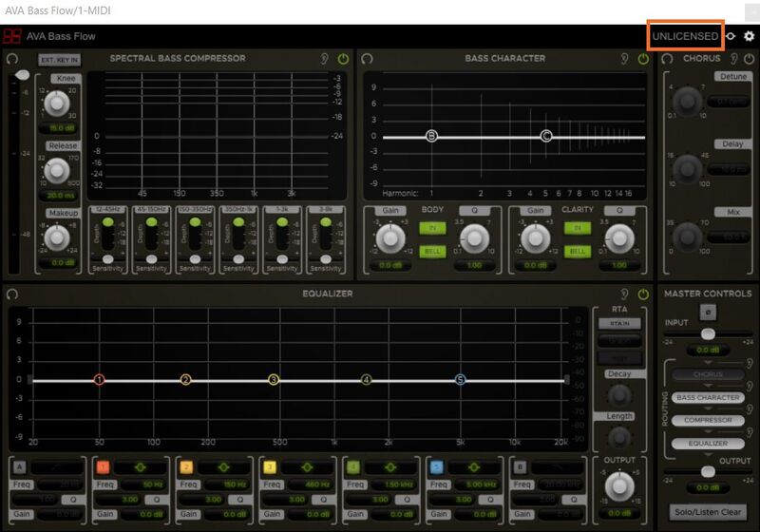
Task: Open the plugin settings gear
Action: coord(749,36)
